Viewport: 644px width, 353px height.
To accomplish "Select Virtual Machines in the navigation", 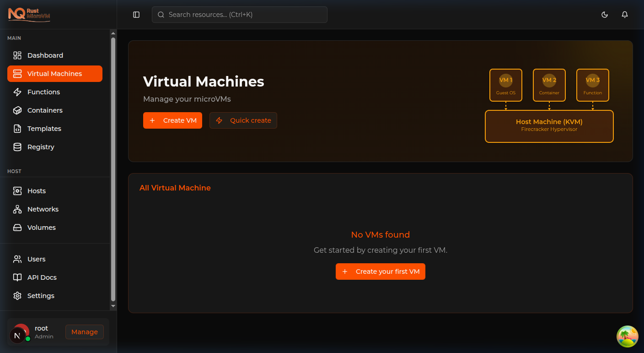I will click(55, 74).
